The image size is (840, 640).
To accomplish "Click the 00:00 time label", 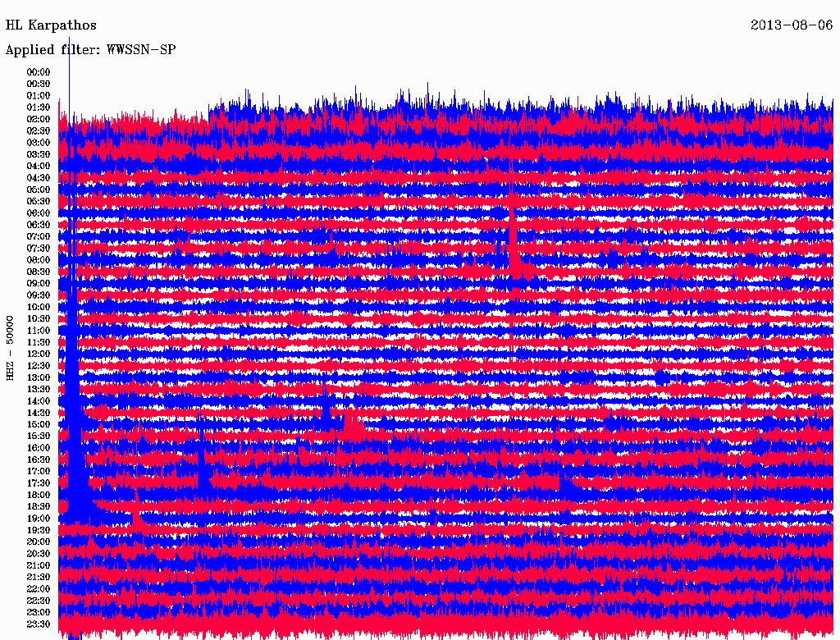I will [x=39, y=72].
